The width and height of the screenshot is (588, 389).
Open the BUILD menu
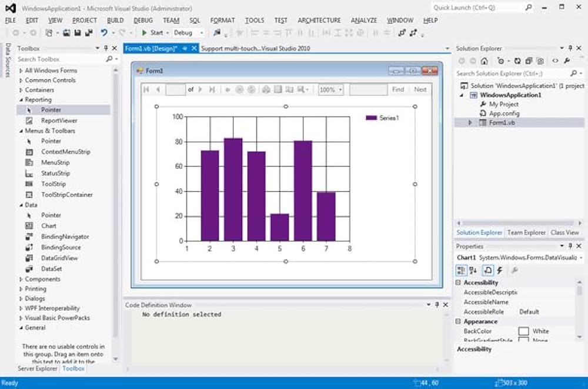pos(115,19)
